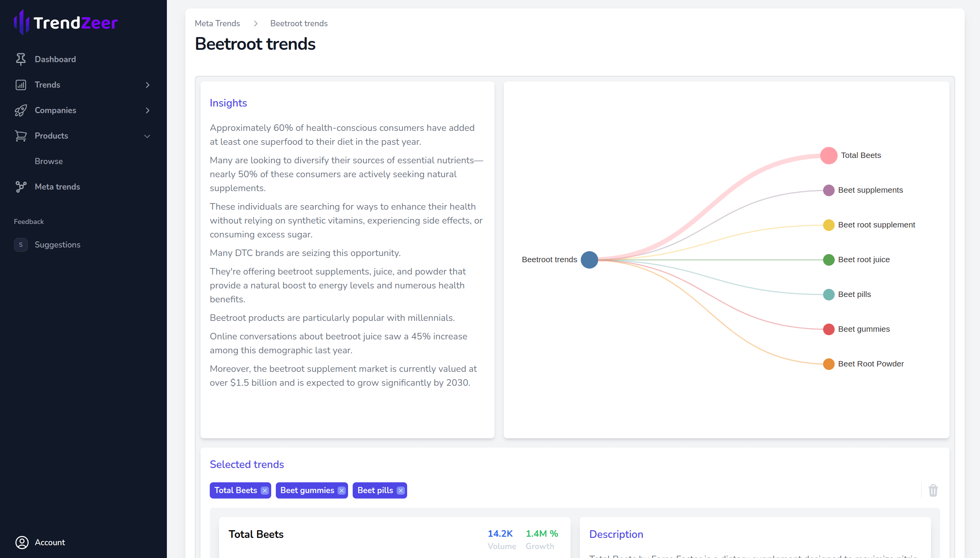Click the Account user icon
Screen dimensions: 980x558
[22, 542]
